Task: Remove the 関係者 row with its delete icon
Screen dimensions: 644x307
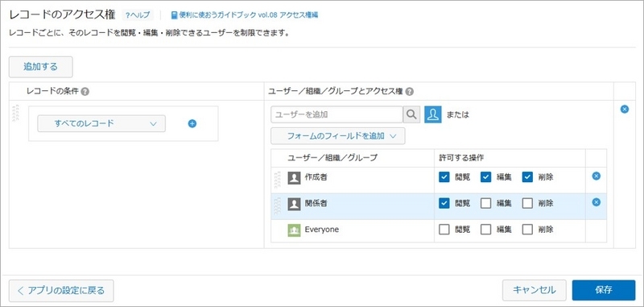Action: click(x=597, y=202)
